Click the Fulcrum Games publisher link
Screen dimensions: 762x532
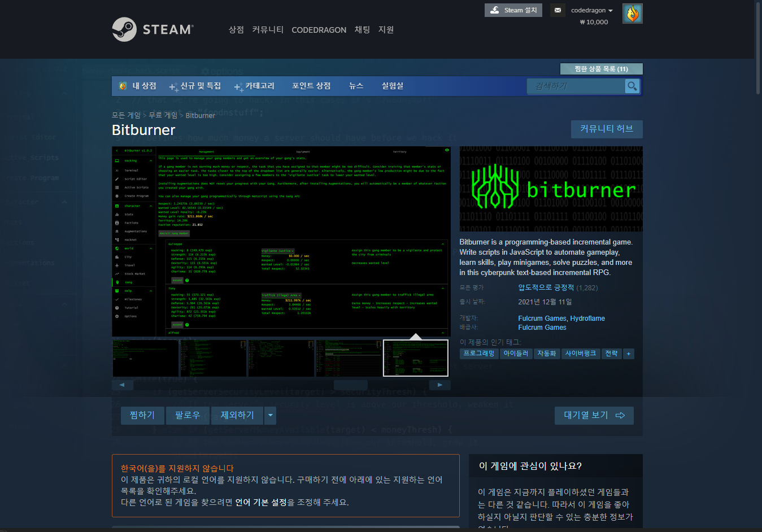coord(542,328)
